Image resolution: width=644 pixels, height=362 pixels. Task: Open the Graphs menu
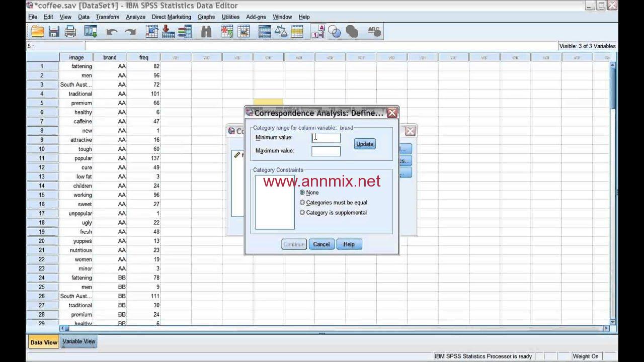tap(206, 17)
